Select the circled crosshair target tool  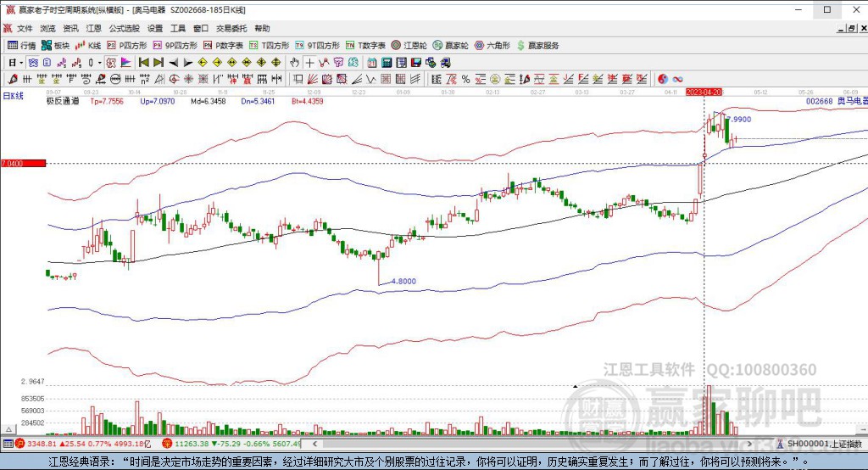(174, 79)
